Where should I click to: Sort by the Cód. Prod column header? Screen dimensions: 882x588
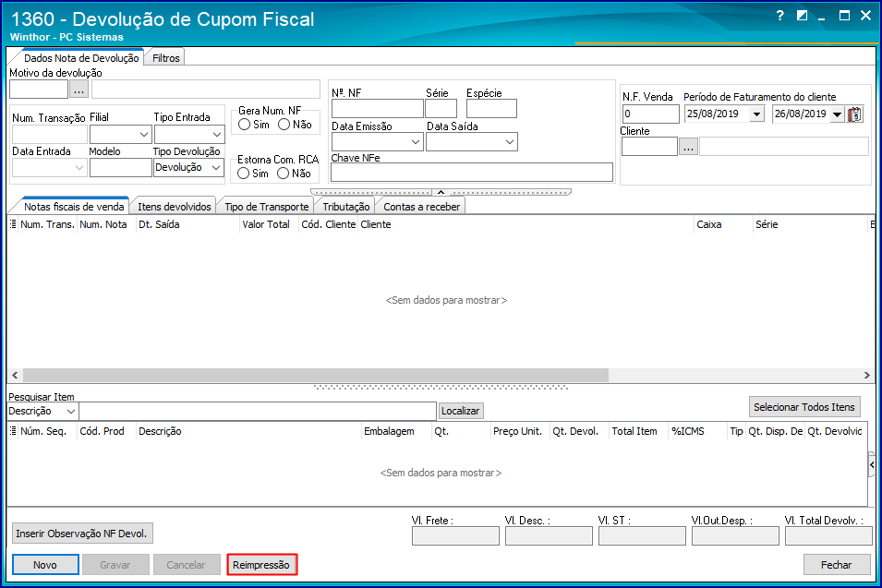[x=106, y=431]
